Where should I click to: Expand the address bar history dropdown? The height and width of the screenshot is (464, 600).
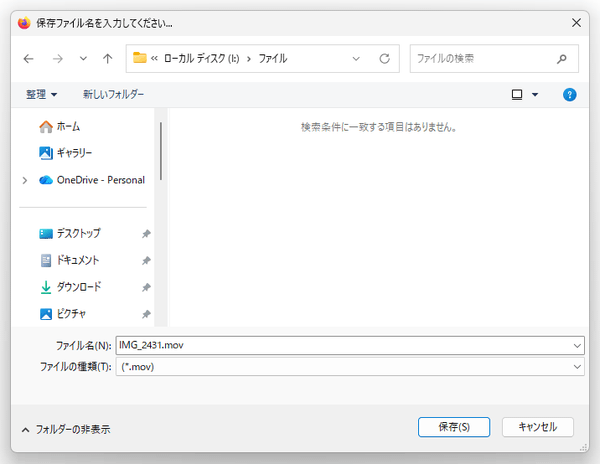tap(356, 59)
